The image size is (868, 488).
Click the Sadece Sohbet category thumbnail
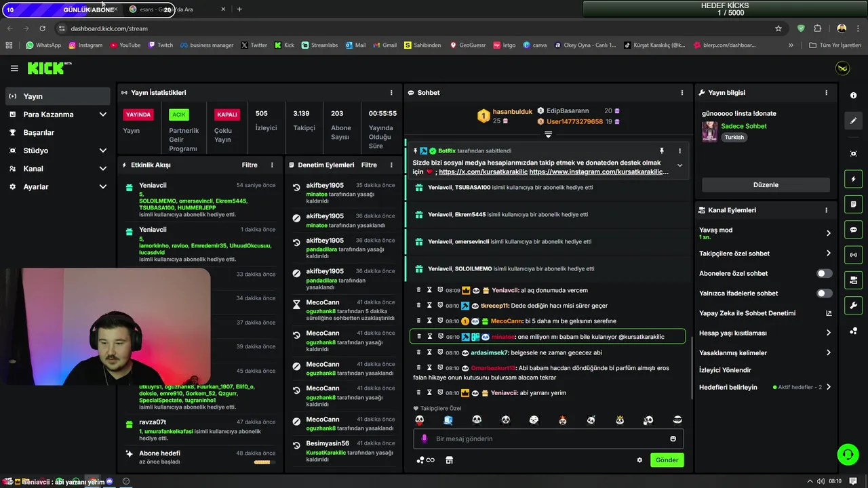(x=709, y=131)
